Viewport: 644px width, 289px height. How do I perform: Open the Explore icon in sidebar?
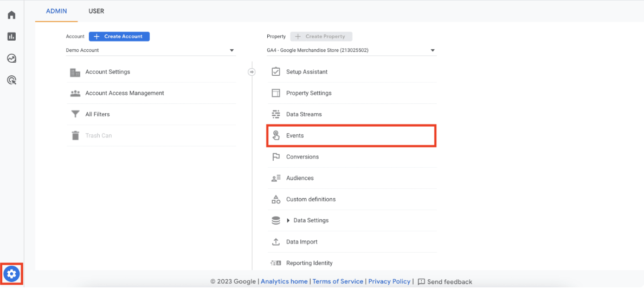tap(11, 58)
